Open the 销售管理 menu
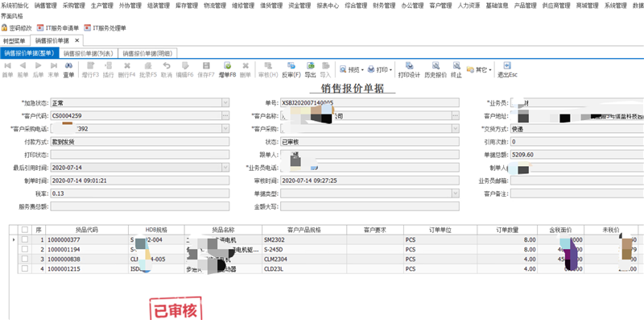This screenshot has width=644, height=320. pos(45,6)
